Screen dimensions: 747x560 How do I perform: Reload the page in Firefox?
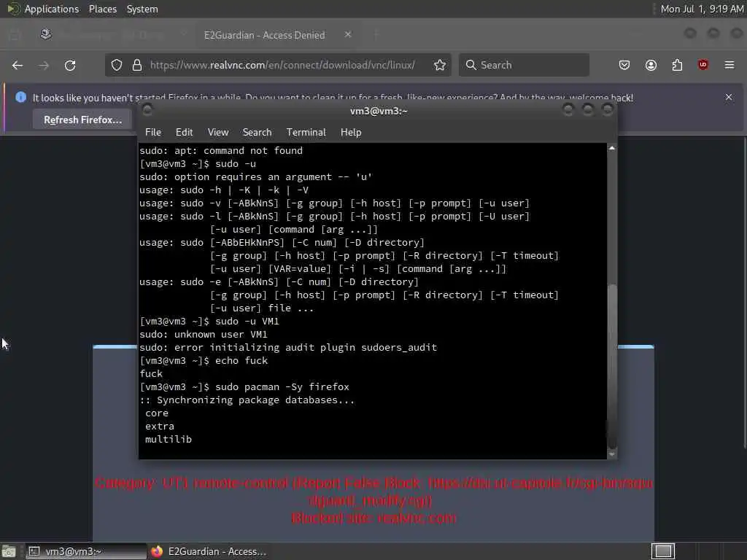click(x=70, y=65)
